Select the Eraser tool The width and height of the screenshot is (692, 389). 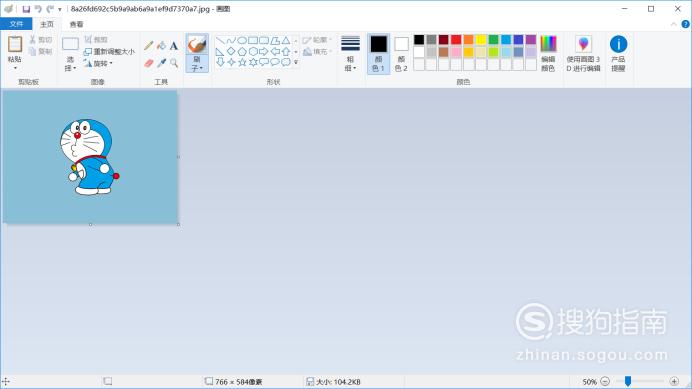pos(149,64)
